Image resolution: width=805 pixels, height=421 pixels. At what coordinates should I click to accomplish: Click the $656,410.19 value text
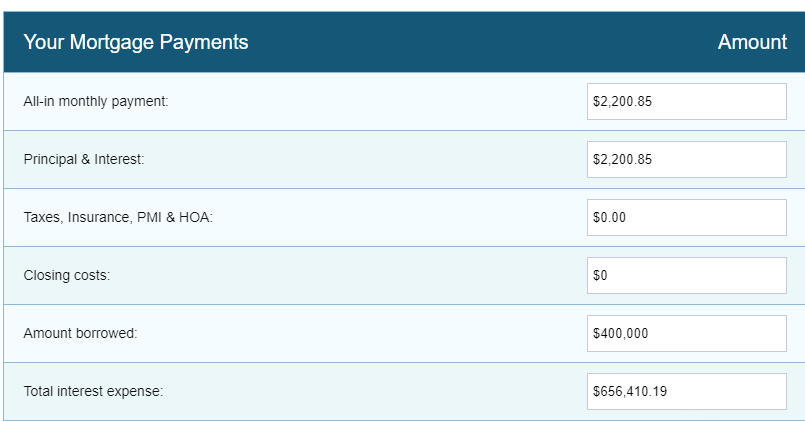(x=630, y=392)
